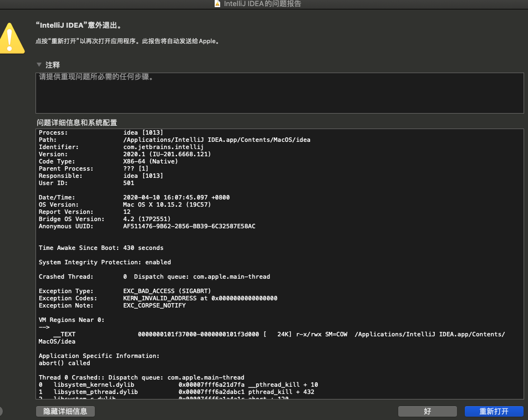Click the 好 button

(427, 411)
